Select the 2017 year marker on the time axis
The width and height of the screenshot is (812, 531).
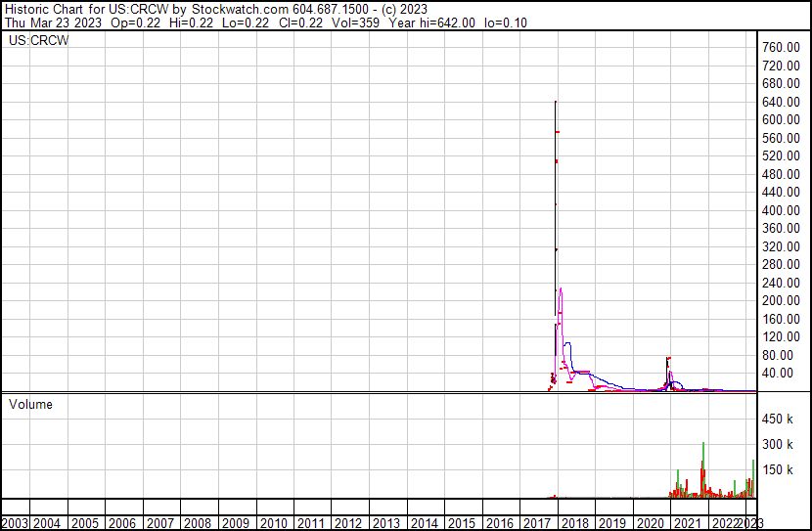coord(537,523)
